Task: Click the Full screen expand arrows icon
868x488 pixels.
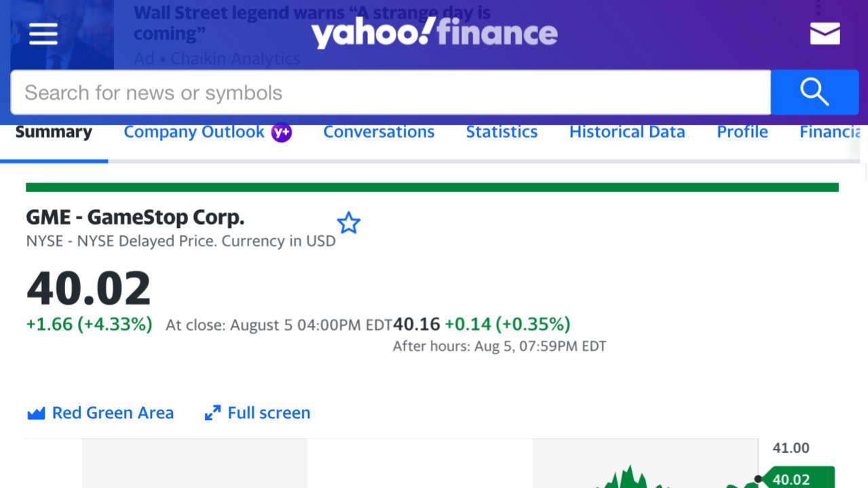Action: coord(212,413)
